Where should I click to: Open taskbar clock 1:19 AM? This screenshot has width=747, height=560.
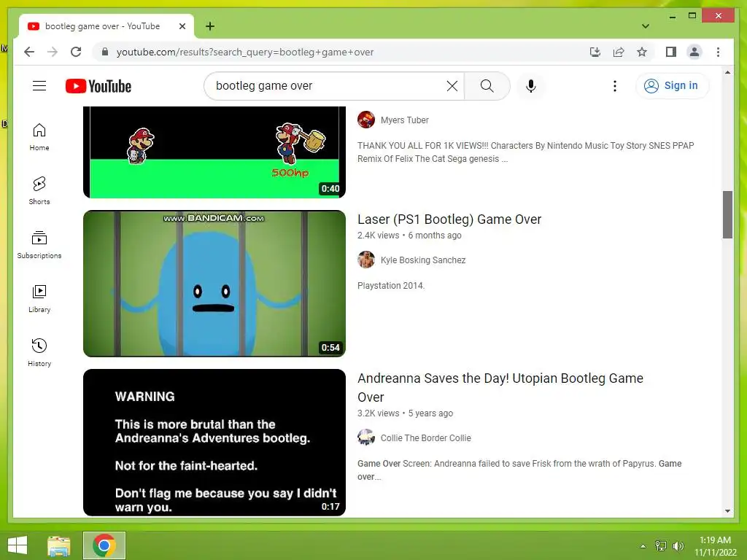coord(715,546)
